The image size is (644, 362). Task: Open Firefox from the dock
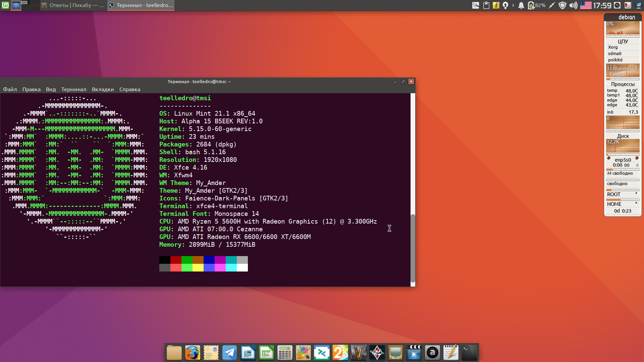click(193, 353)
